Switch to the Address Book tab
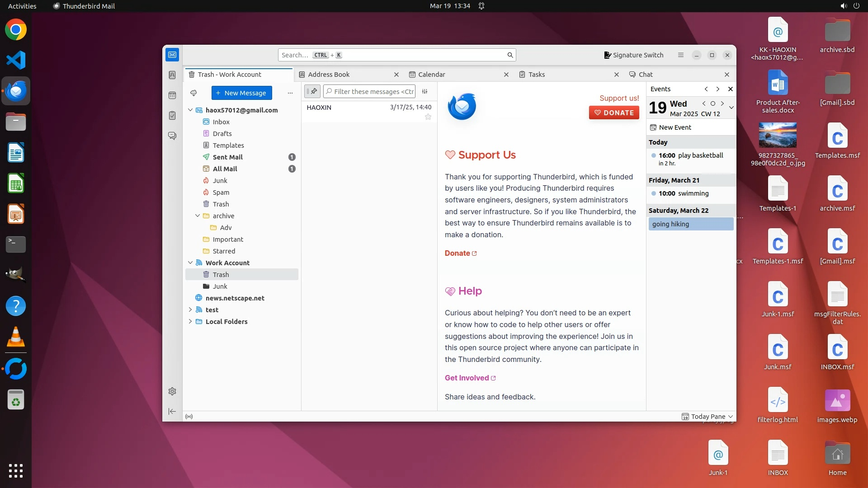This screenshot has width=868, height=488. click(x=329, y=75)
